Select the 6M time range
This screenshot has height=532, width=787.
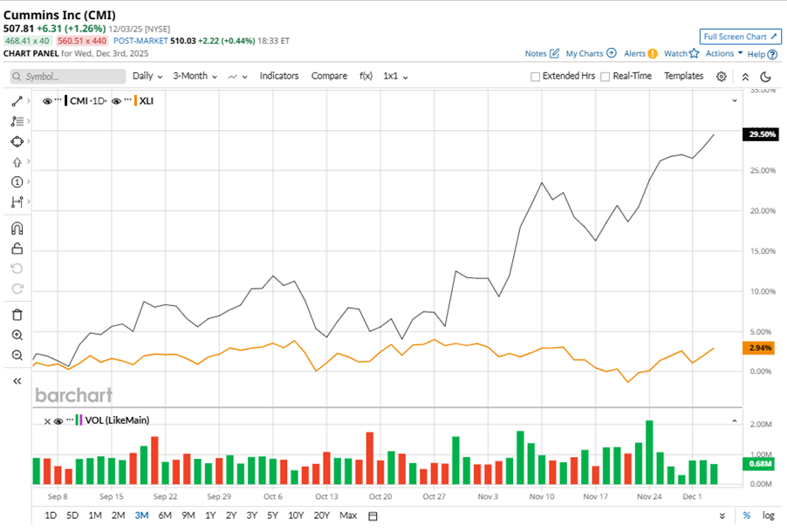(x=165, y=515)
